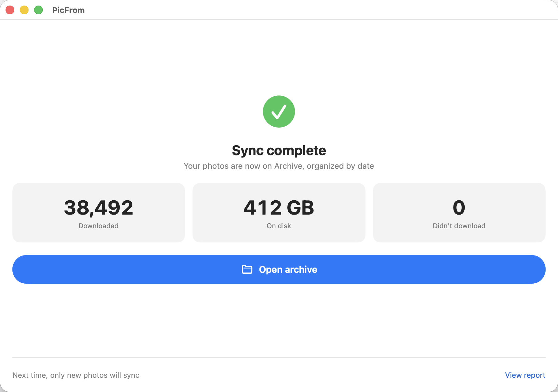Click the 'Next time, only new photos' note
Screen dimensions: 558x392
[x=76, y=375]
